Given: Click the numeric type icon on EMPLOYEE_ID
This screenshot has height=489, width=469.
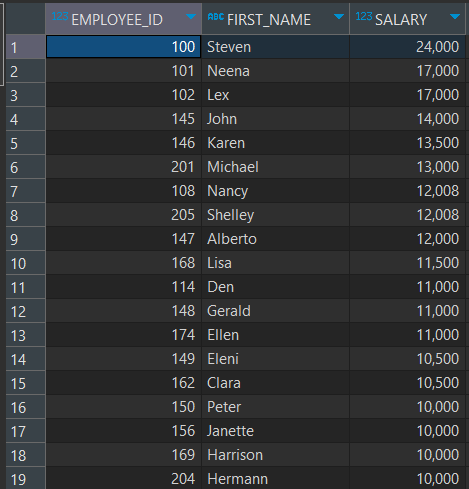Looking at the screenshot, I should [x=60, y=16].
